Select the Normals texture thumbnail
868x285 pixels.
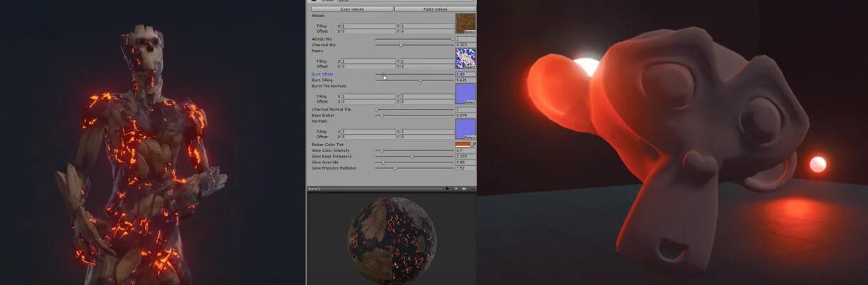click(465, 129)
